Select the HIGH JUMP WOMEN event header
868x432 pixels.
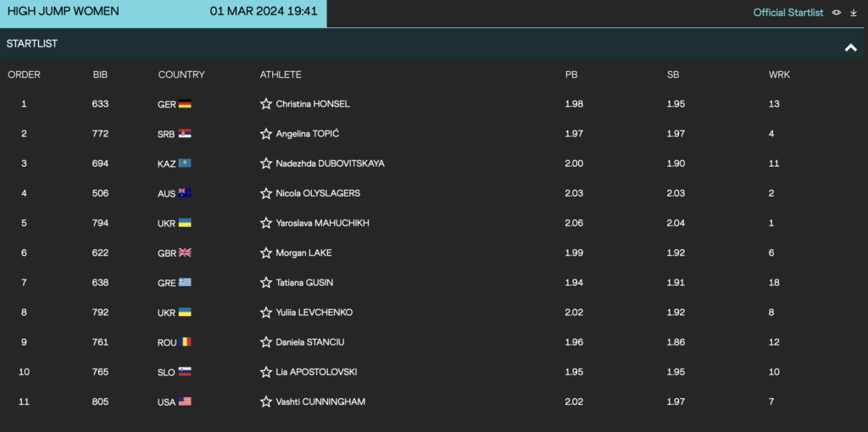[63, 12]
